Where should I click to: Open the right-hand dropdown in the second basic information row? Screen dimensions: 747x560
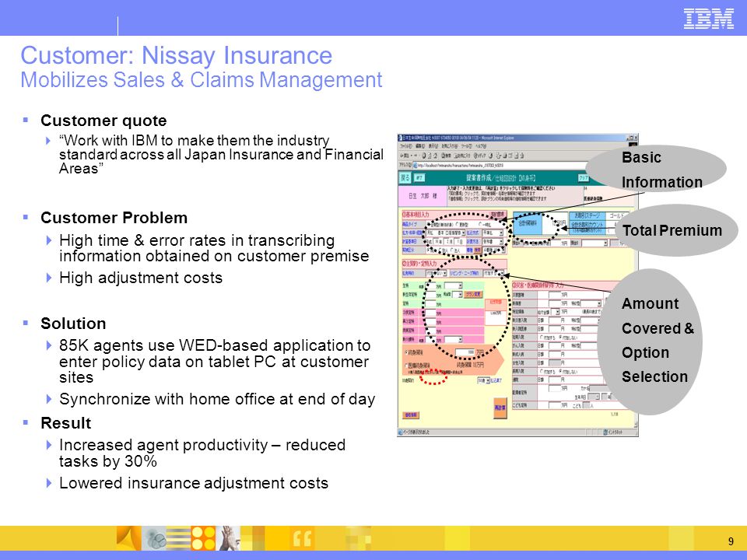coord(493,233)
